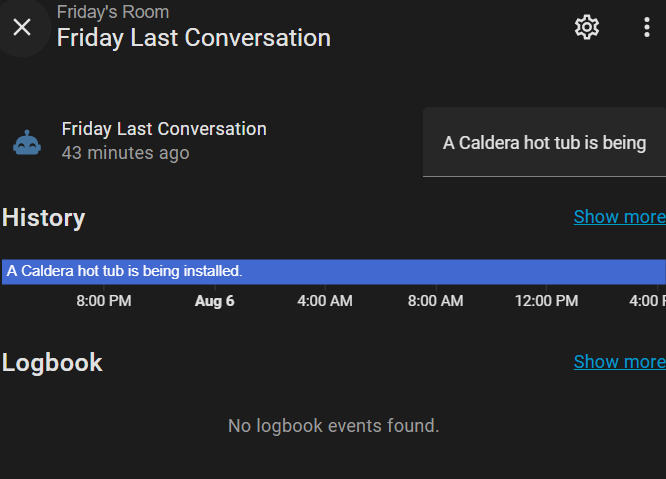Click the dialog title Friday Last Conversation
666x479 pixels.
click(x=193, y=38)
